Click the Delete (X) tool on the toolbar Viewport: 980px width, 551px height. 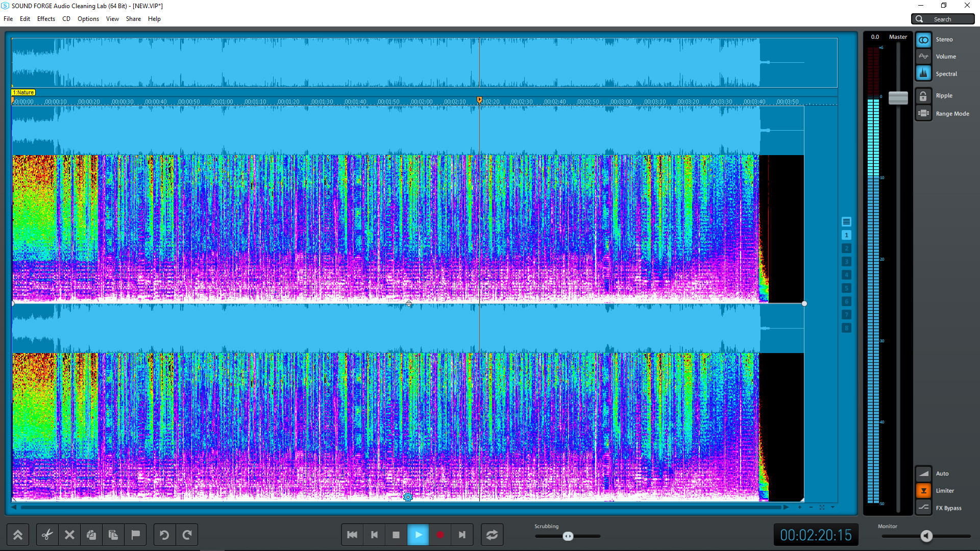pyautogui.click(x=69, y=535)
